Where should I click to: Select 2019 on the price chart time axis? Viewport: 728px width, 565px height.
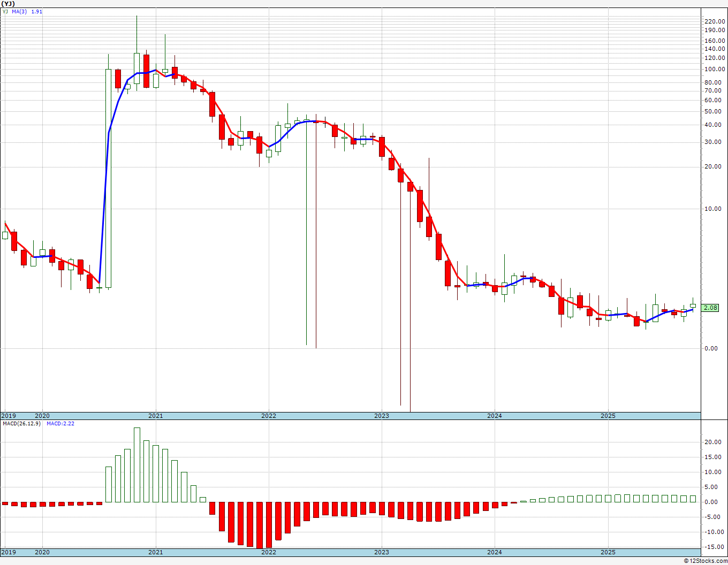pos(8,416)
